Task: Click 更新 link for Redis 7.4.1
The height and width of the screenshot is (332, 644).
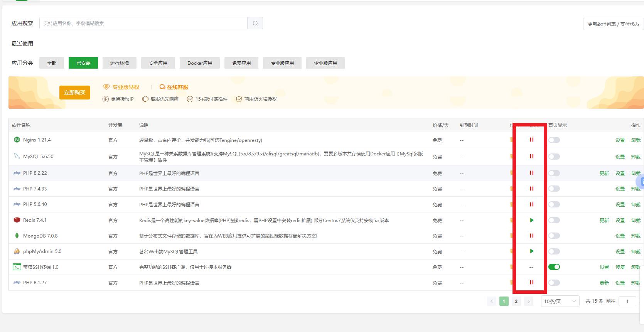Action: tap(604, 221)
